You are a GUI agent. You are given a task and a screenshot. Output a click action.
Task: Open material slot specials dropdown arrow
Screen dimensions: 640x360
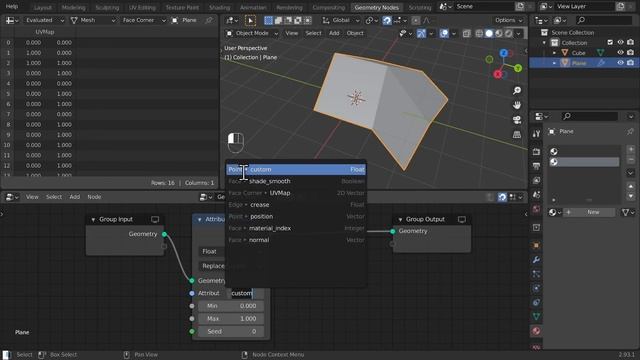631,173
